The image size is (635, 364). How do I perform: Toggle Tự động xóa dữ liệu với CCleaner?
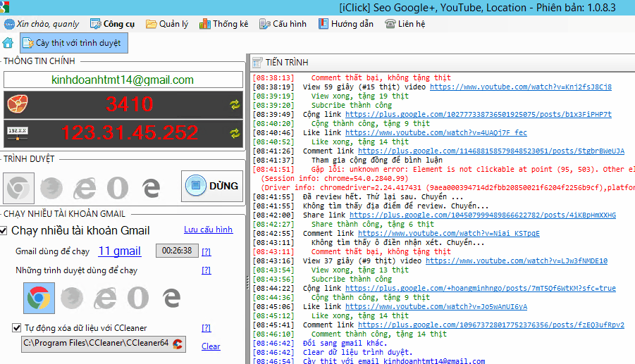17,327
